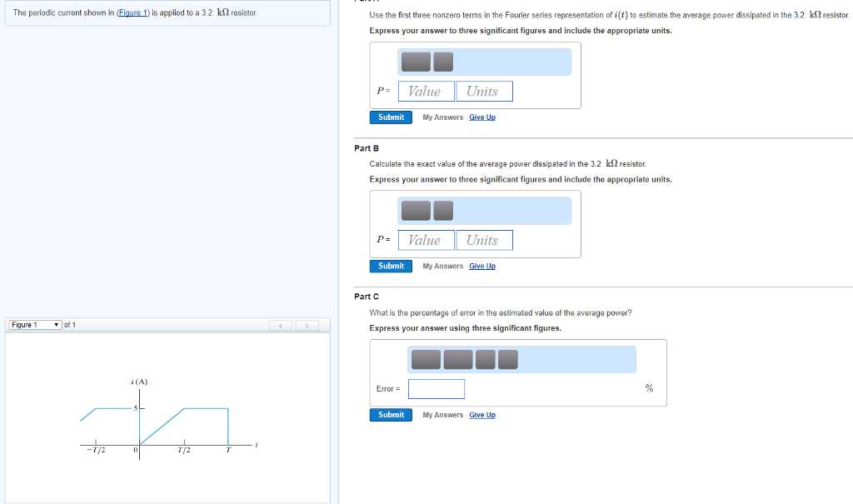Click third toolbar button in Part C Error box
The image size is (853, 504).
[x=486, y=360]
